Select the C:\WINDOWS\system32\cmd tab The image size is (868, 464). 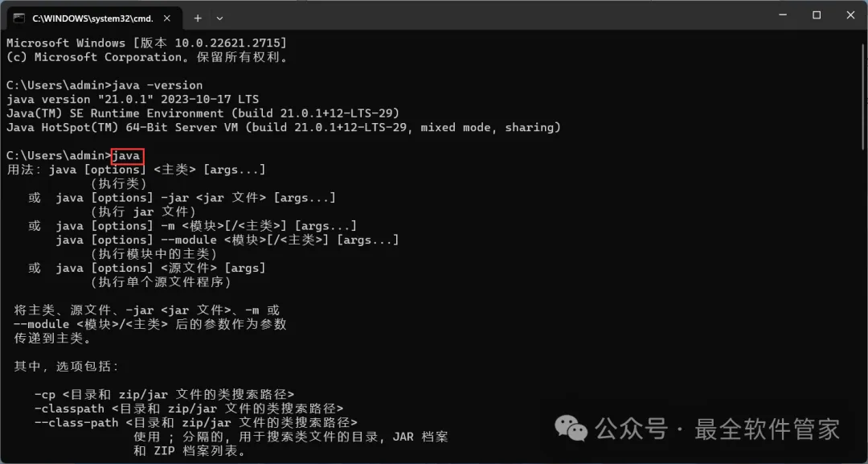tap(93, 18)
